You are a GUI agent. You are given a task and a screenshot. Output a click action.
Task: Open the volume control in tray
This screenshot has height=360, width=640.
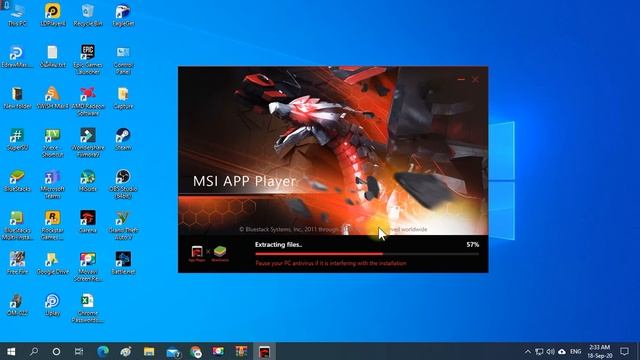point(551,351)
